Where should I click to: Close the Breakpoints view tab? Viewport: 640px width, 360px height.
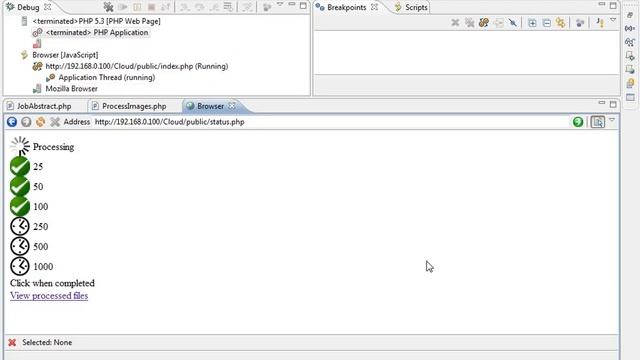374,7
